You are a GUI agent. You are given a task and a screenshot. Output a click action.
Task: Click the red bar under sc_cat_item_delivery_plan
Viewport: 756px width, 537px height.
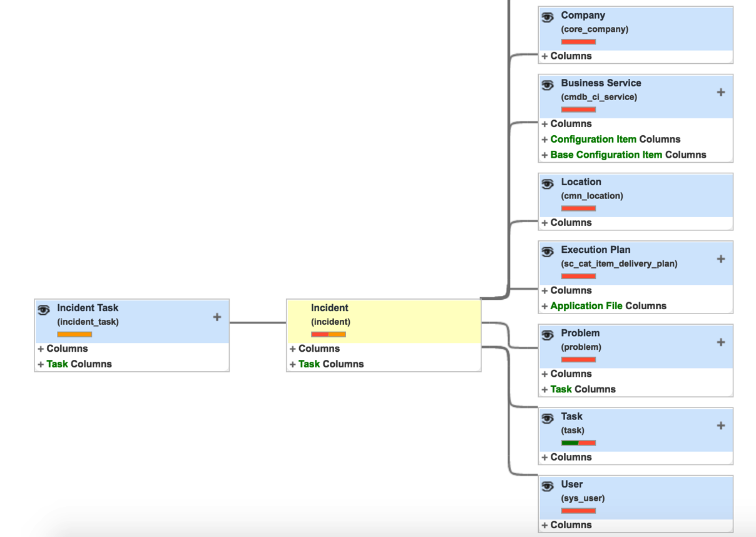click(x=578, y=276)
